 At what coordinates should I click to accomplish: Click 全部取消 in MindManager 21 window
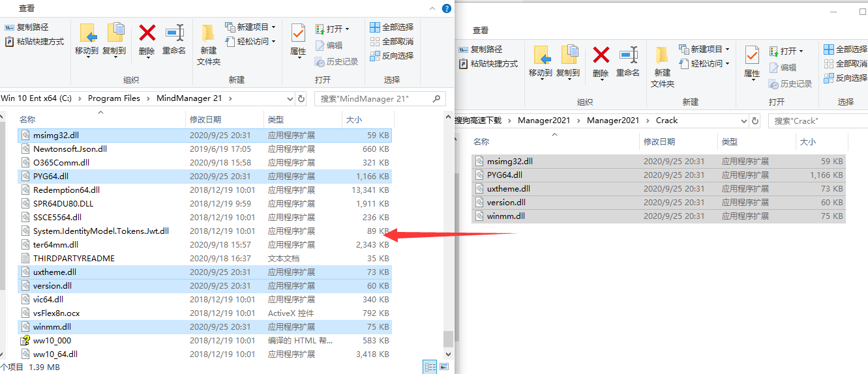click(x=392, y=42)
